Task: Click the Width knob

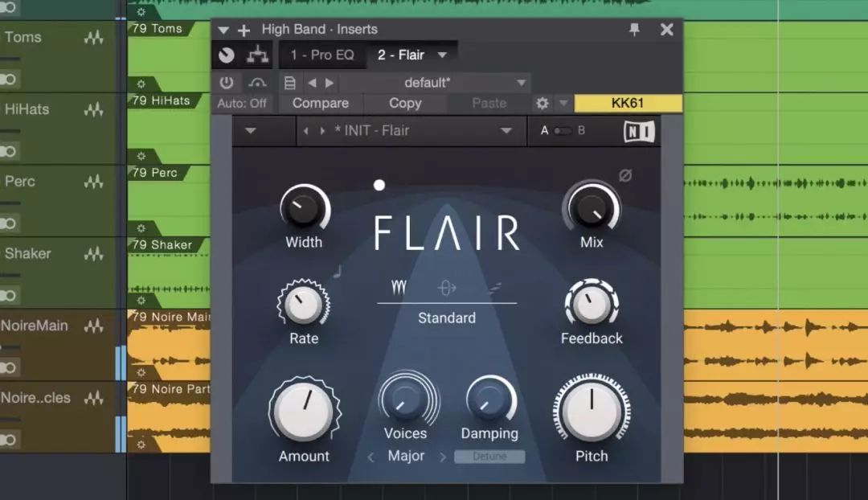Action: (304, 208)
